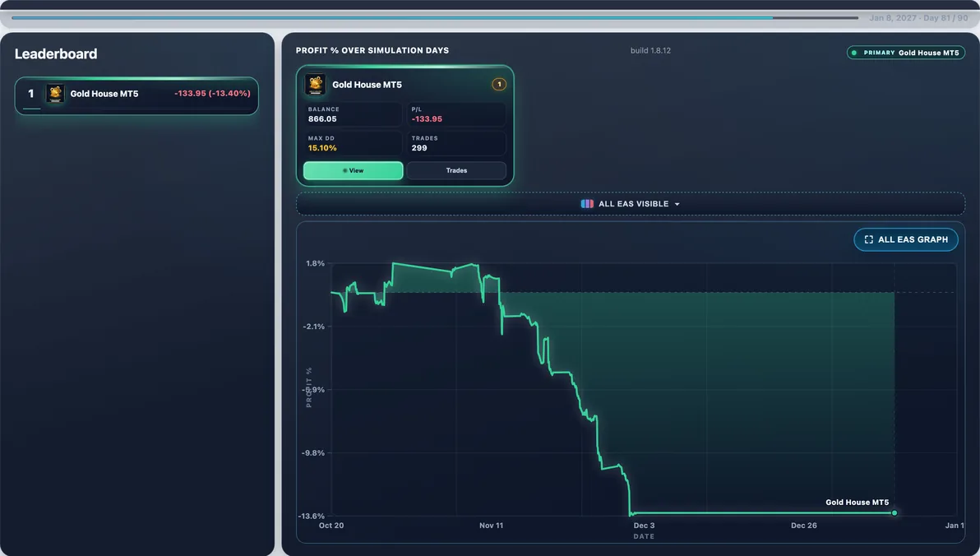Click the dropdown arrow next to ALL EAS VISIBLE
980x556 pixels.
[x=677, y=205]
